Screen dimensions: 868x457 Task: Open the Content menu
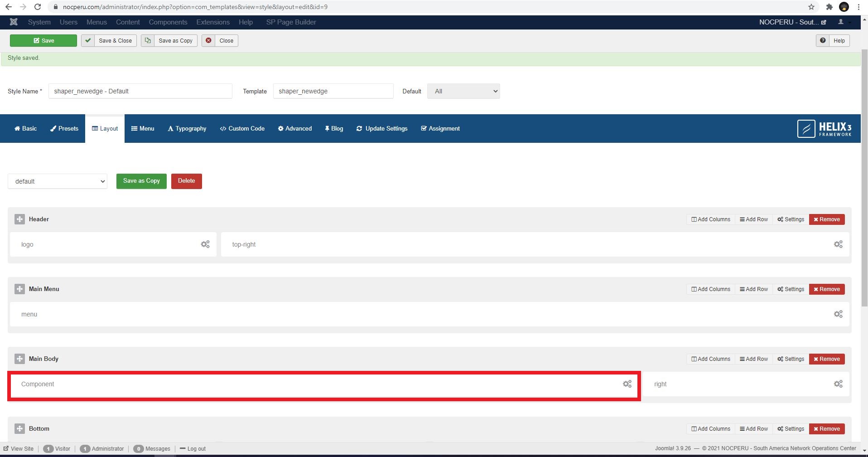pyautogui.click(x=128, y=22)
